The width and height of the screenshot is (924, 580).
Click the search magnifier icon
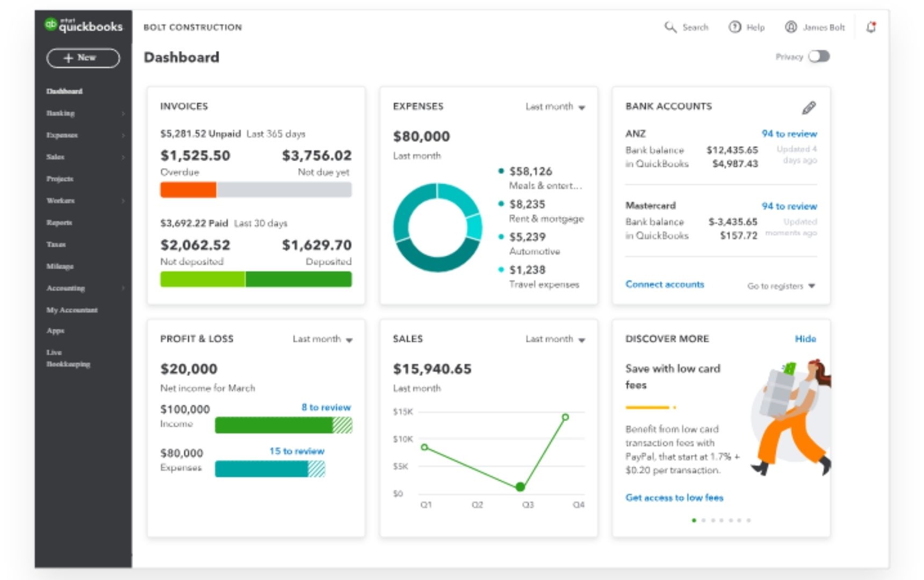(670, 27)
